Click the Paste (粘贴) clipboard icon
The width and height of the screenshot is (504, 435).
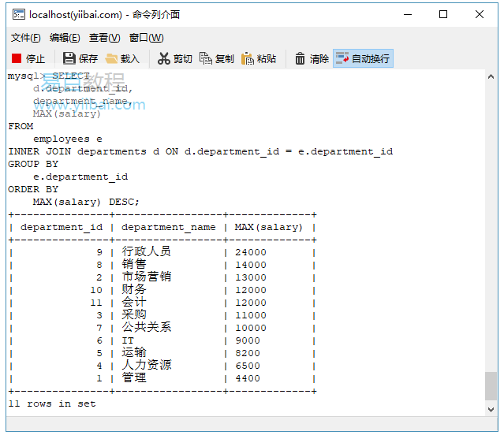click(x=248, y=58)
